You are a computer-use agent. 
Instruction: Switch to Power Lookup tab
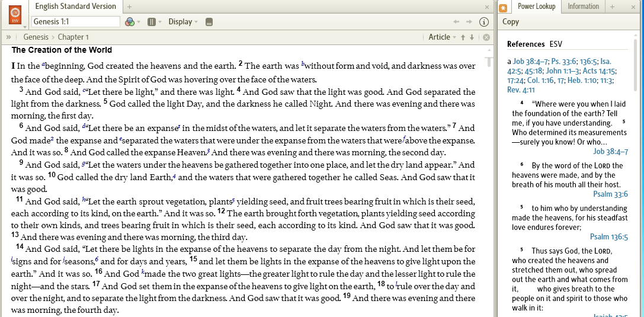coord(536,7)
